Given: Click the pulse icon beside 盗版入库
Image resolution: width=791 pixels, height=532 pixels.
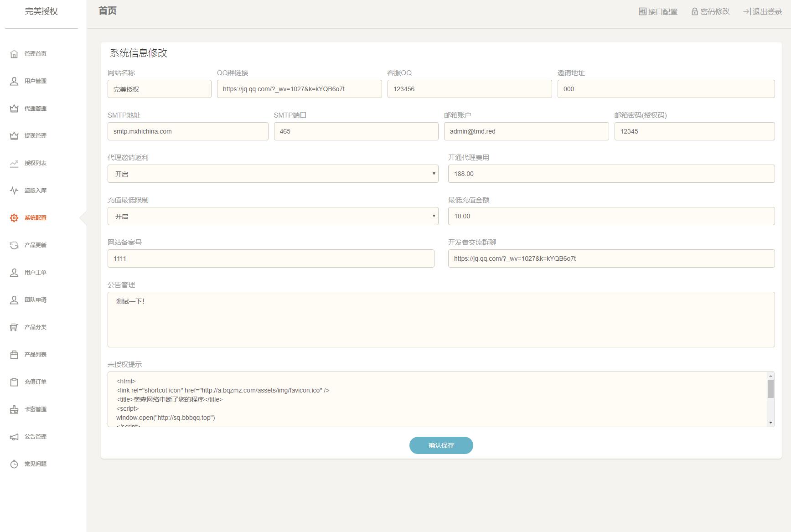Looking at the screenshot, I should 14,191.
